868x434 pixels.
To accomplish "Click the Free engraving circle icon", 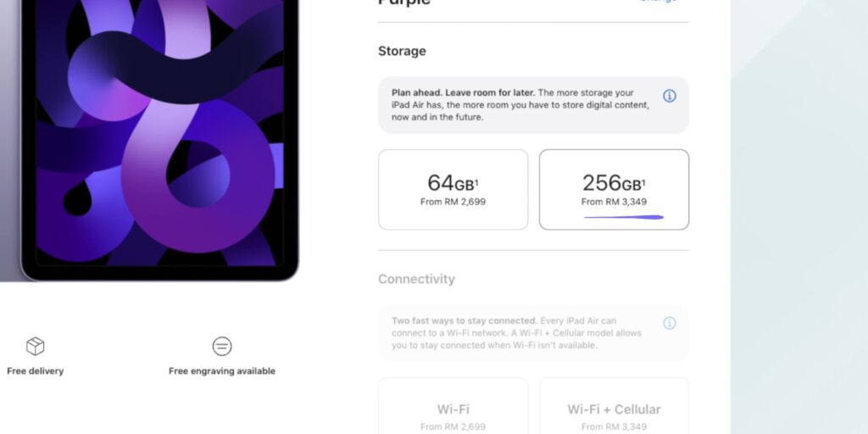I will (222, 347).
